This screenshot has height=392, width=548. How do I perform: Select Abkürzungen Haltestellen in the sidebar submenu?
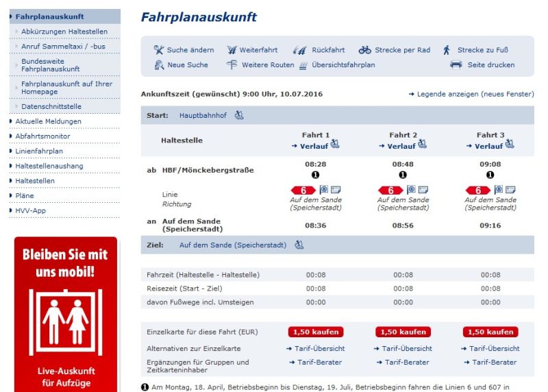[x=64, y=32]
